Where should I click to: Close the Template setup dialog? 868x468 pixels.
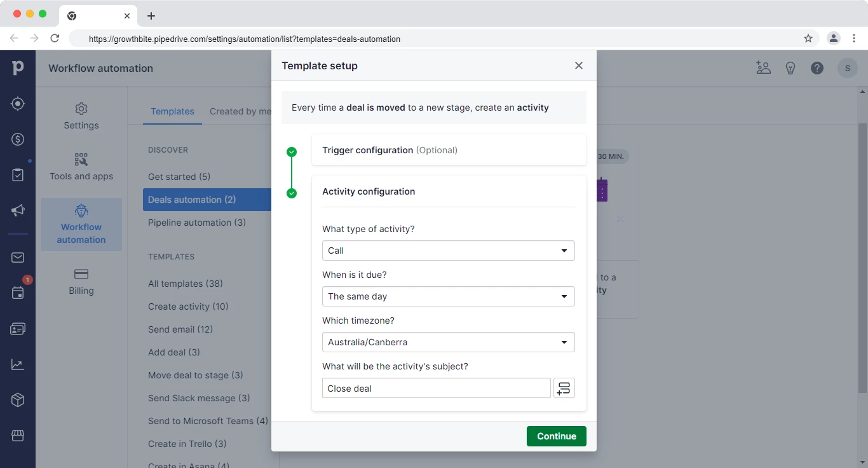[579, 65]
